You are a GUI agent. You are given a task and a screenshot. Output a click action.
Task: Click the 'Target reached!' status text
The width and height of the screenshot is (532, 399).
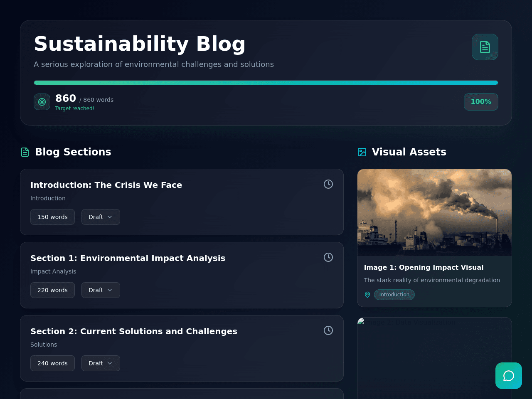point(75,108)
